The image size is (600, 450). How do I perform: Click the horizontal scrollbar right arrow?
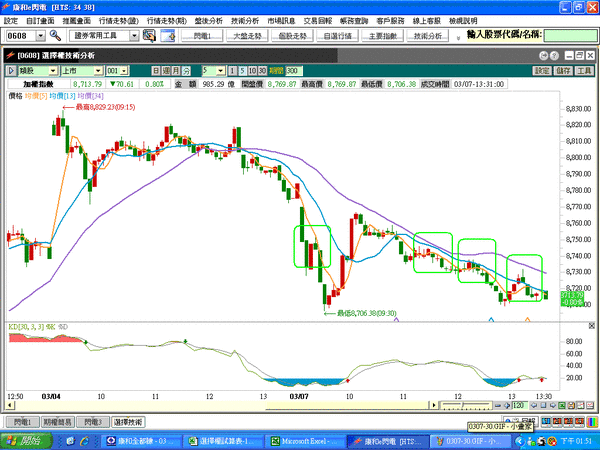pyautogui.click(x=434, y=405)
